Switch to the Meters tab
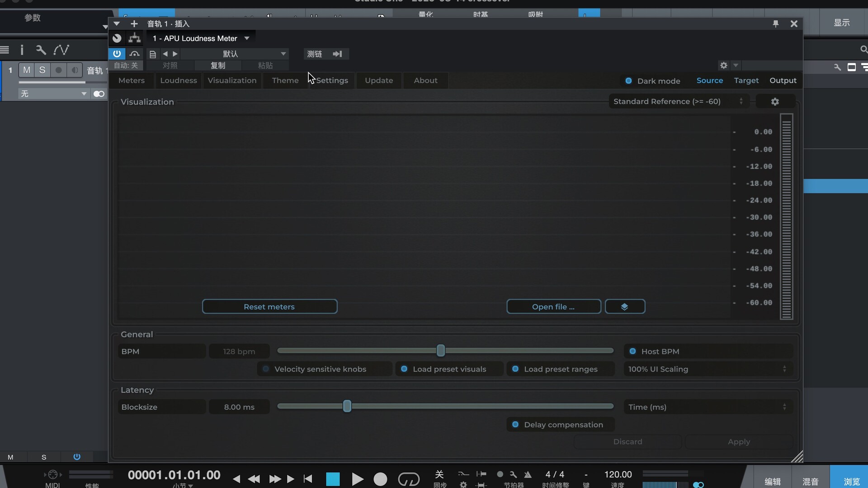 [x=132, y=80]
